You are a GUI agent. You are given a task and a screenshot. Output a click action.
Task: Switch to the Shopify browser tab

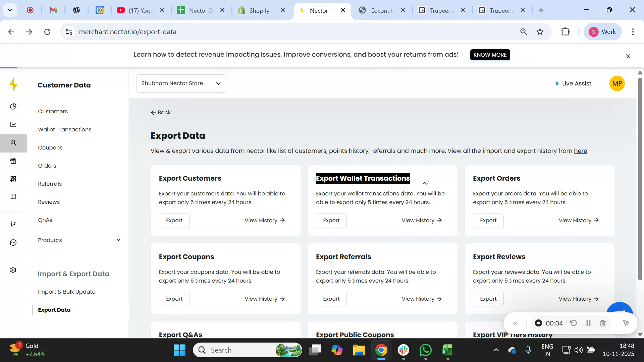(259, 10)
